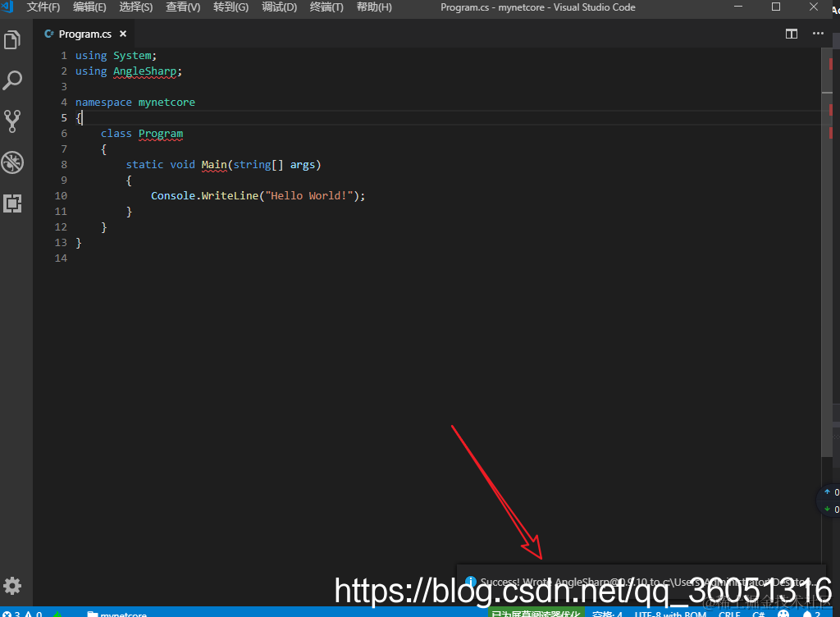Click the mynetcore project folder in the status bar
Screen dimensions: 840x617
pos(116,614)
